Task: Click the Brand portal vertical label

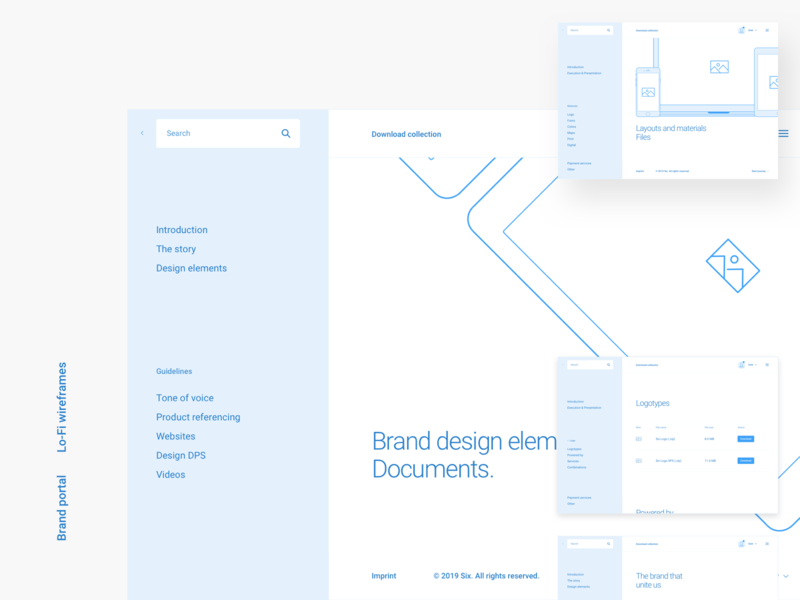Action: [62, 508]
